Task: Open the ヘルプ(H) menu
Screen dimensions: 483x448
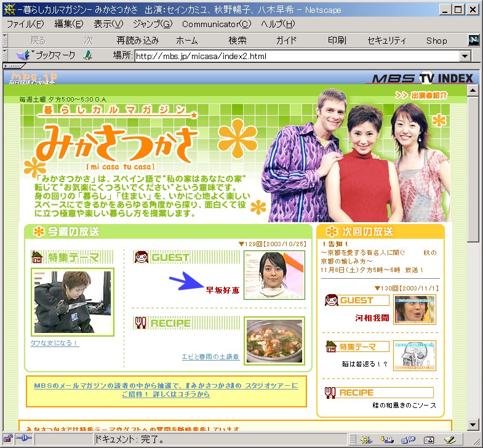Action: [x=278, y=24]
